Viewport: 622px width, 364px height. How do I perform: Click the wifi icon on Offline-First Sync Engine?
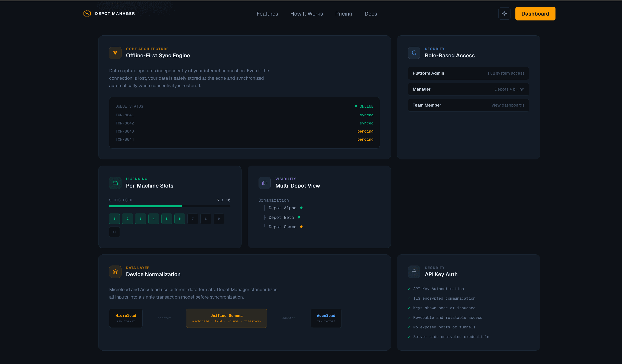(x=115, y=53)
